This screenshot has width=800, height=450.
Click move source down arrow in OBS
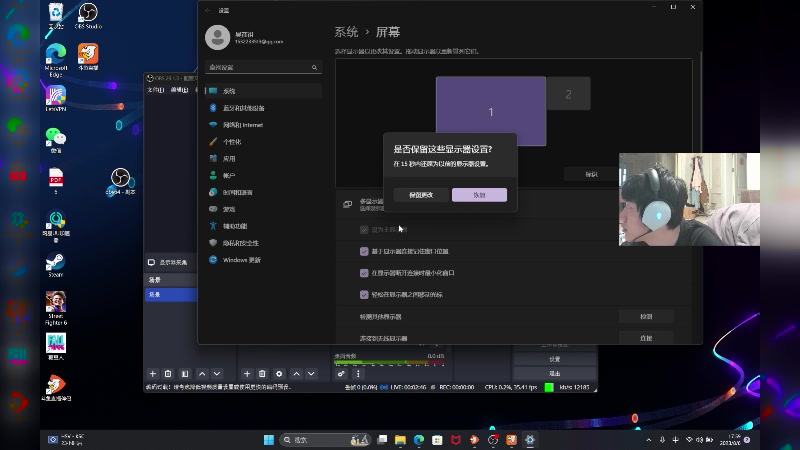point(311,374)
